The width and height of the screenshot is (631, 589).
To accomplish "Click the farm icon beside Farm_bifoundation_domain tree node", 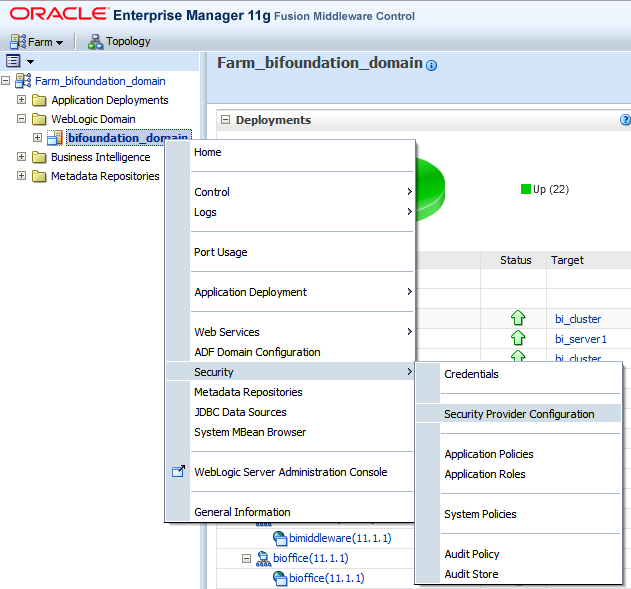I will [x=23, y=80].
